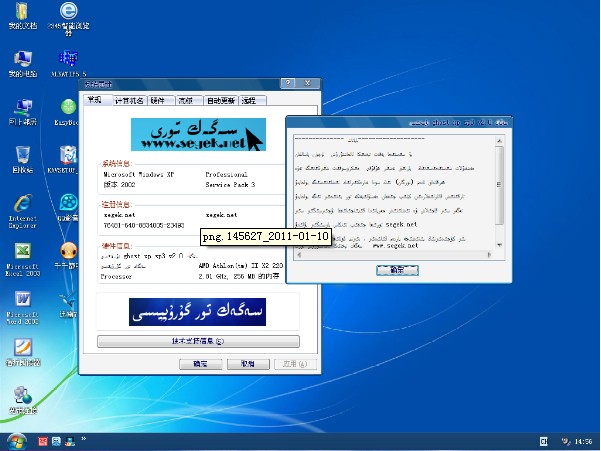This screenshot has height=451, width=601.
Task: Select the blue bird Thunder (迅雷) icon
Action: pyautogui.click(x=68, y=305)
